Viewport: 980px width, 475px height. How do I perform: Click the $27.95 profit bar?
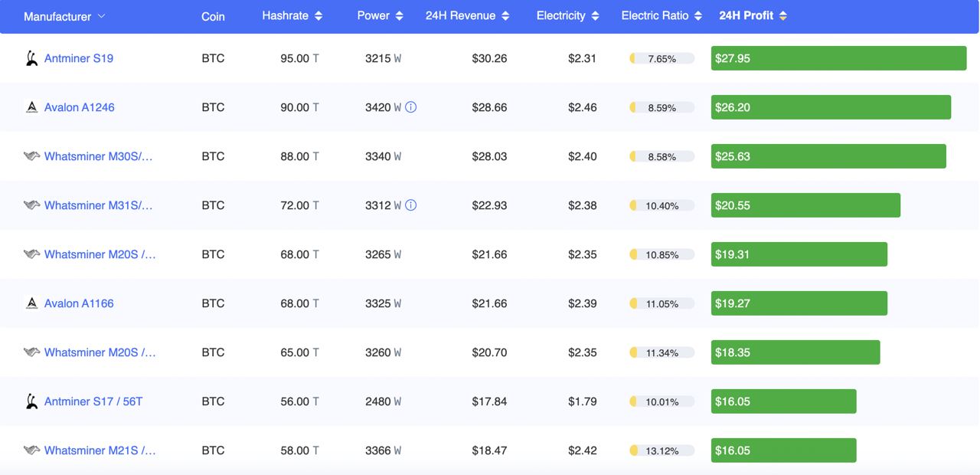click(x=838, y=58)
